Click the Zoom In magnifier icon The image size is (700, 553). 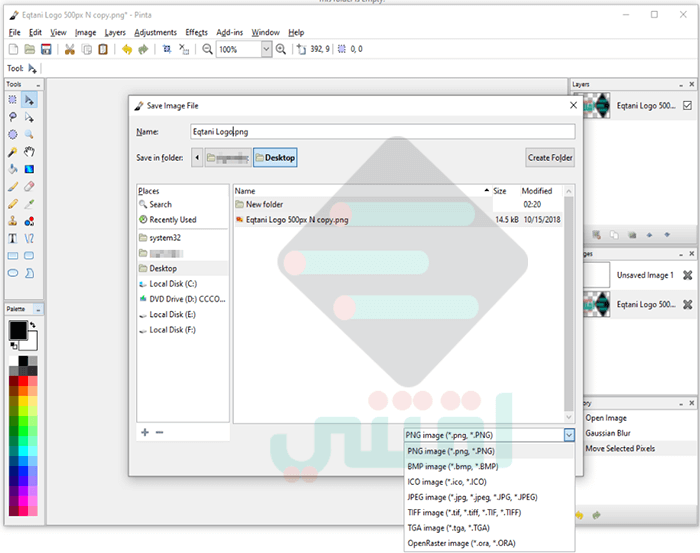281,49
